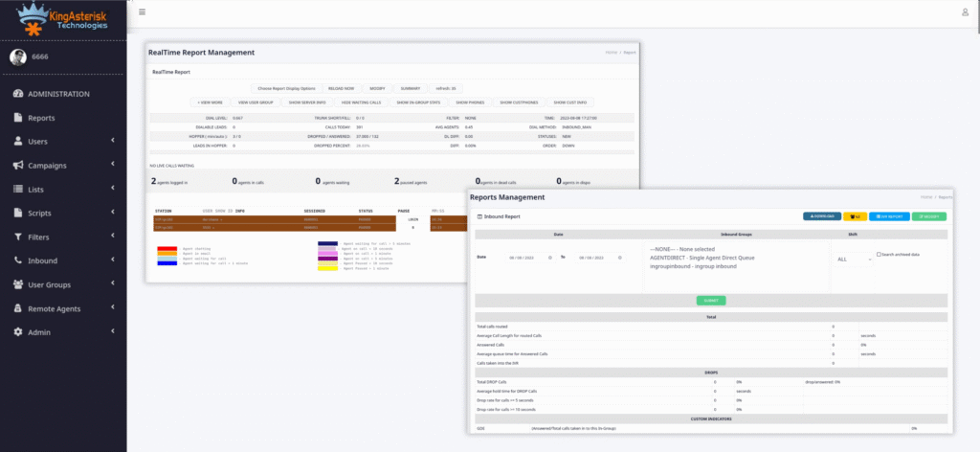980x452 pixels.
Task: Click Home breadcrumb in RealTime Report Management
Action: [x=612, y=53]
